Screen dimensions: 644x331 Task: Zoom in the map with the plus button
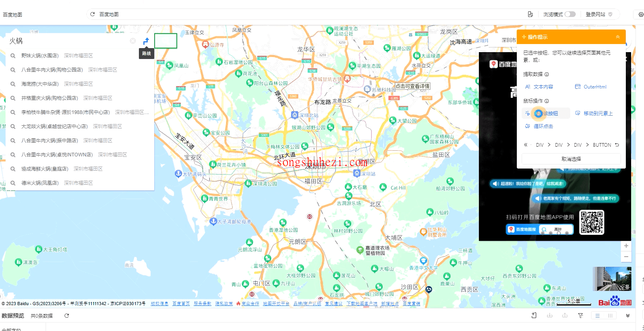(626, 246)
